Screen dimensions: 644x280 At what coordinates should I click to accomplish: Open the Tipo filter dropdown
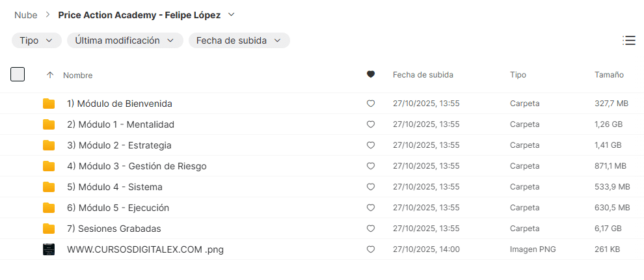point(36,40)
